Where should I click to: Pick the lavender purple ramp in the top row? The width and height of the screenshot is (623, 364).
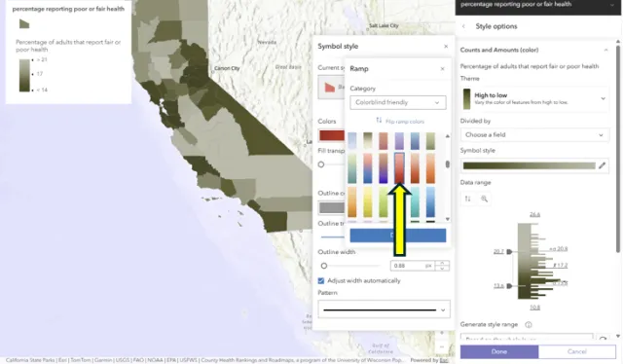coord(399,141)
